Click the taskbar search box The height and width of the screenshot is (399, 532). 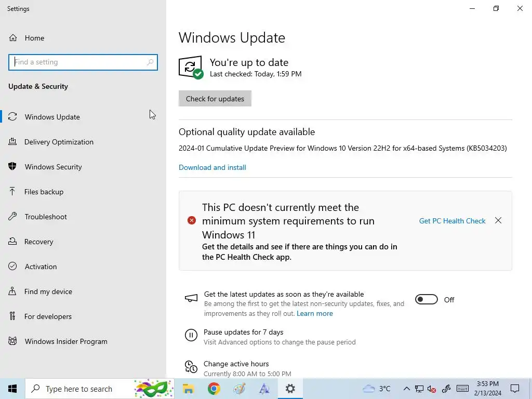tap(100, 389)
